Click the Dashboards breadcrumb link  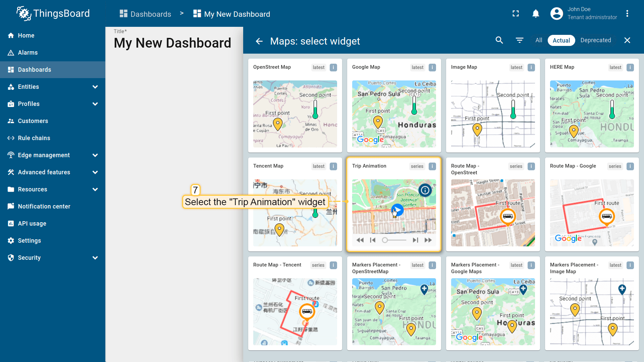(x=145, y=14)
